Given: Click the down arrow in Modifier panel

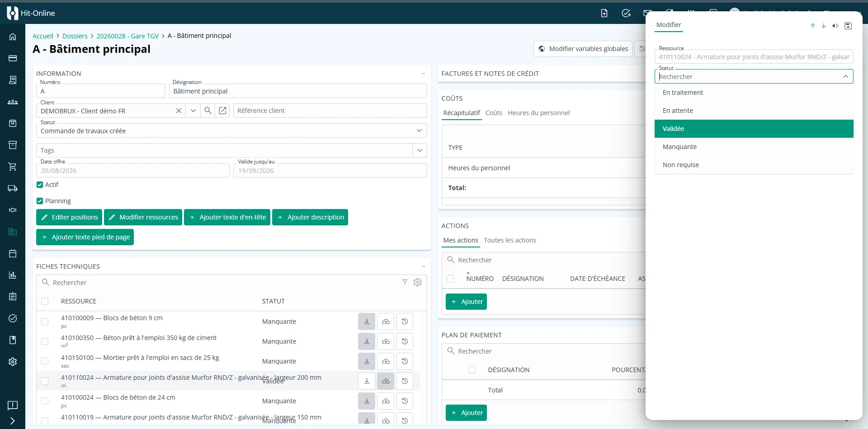Looking at the screenshot, I should tap(824, 26).
